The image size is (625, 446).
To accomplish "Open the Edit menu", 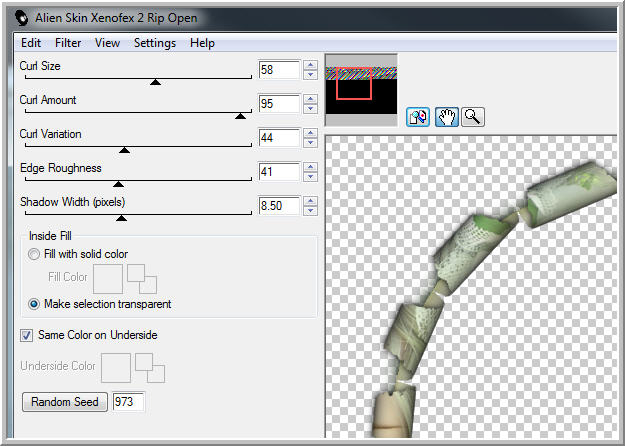I will point(31,43).
